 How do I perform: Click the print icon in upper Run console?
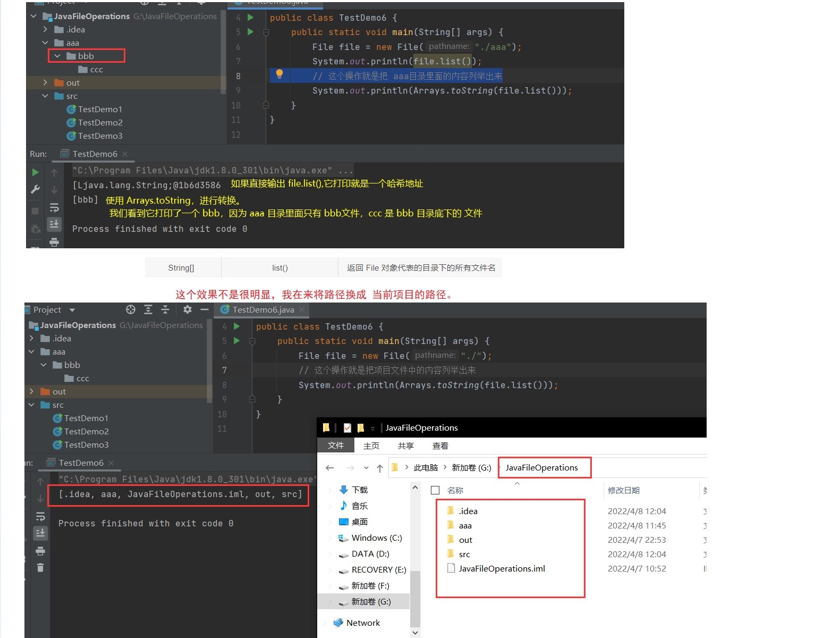tap(54, 242)
